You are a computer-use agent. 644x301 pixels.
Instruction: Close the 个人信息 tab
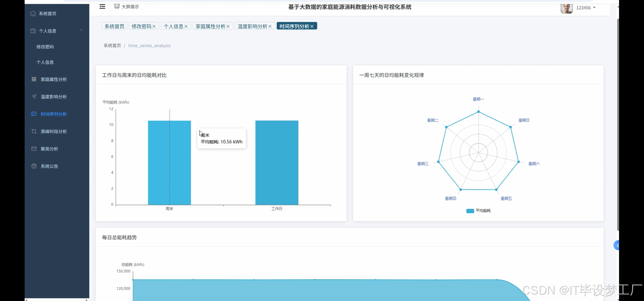click(186, 26)
